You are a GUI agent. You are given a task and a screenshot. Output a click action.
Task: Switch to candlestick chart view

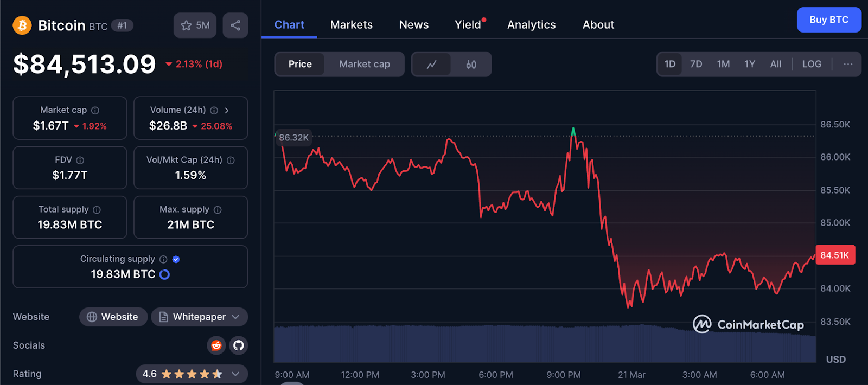coord(471,65)
